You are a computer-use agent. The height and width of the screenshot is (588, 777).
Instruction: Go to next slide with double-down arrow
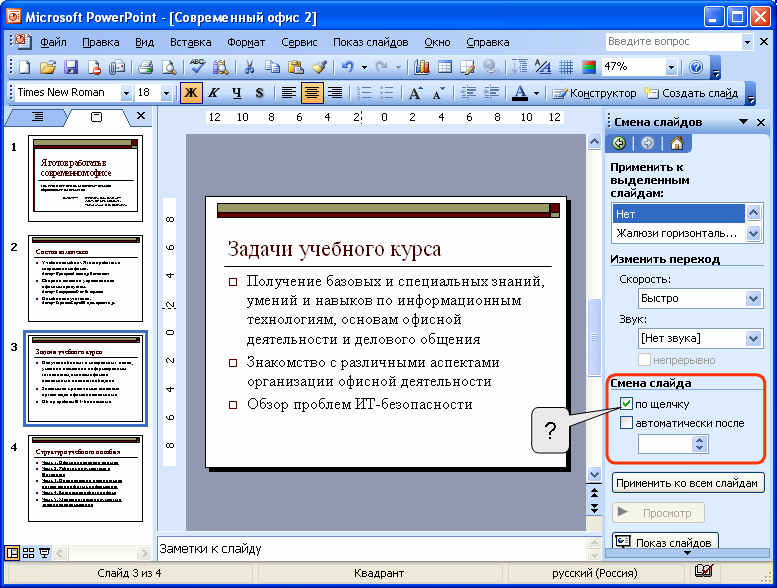(x=594, y=508)
